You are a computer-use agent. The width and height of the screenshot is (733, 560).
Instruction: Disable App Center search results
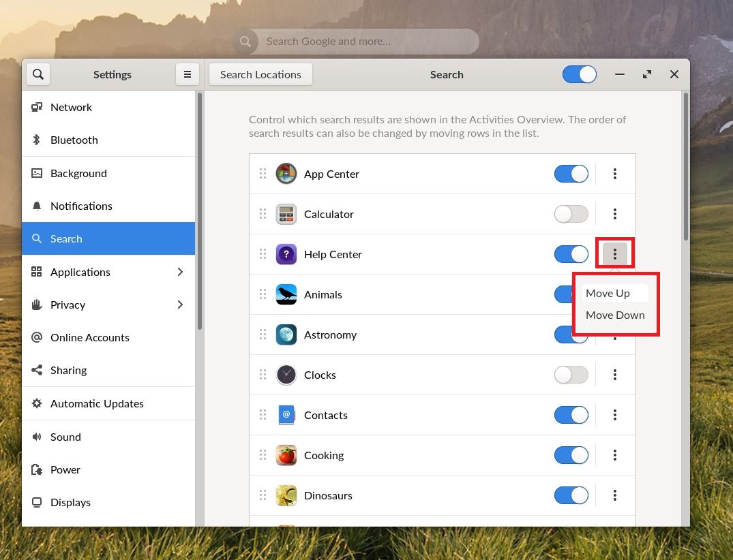coord(571,174)
